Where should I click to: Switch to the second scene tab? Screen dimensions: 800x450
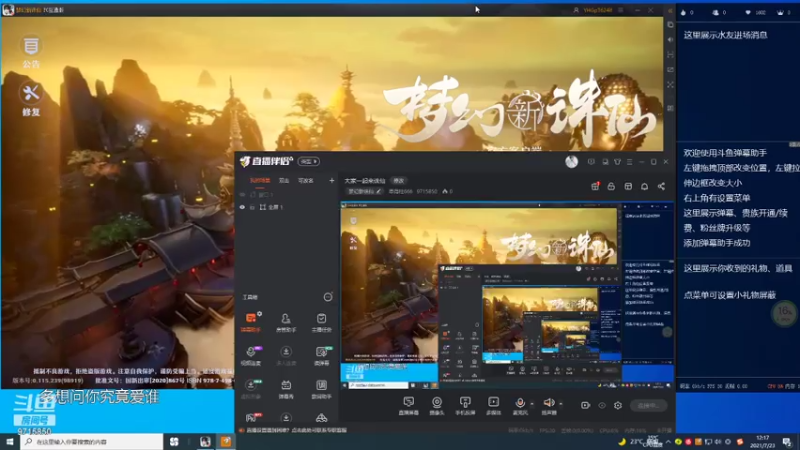click(284, 181)
